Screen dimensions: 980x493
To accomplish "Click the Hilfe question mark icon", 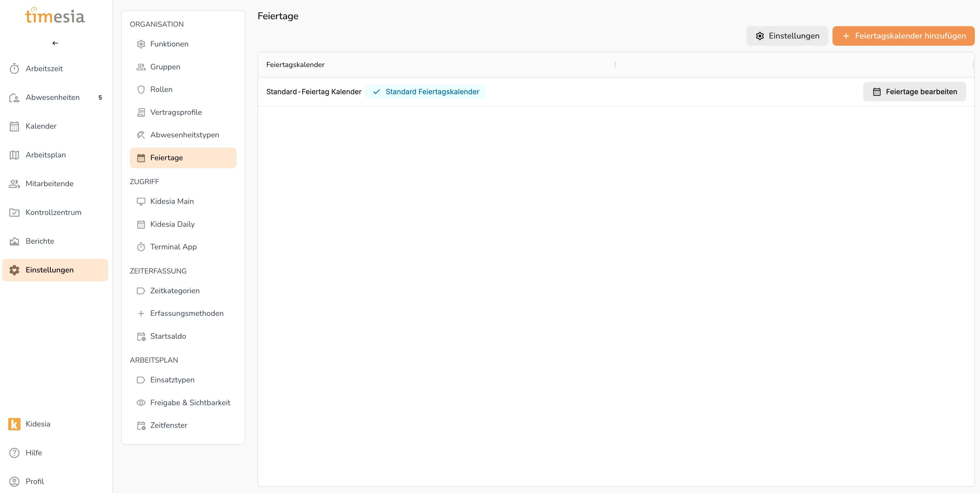I will (14, 453).
